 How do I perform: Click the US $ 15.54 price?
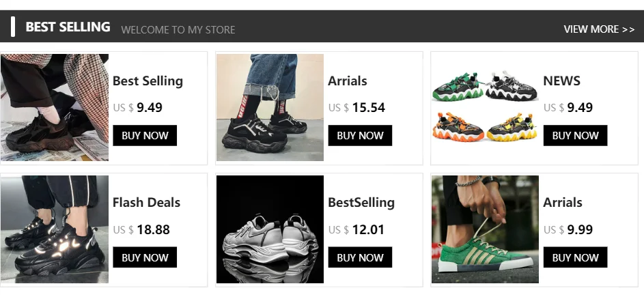(356, 108)
